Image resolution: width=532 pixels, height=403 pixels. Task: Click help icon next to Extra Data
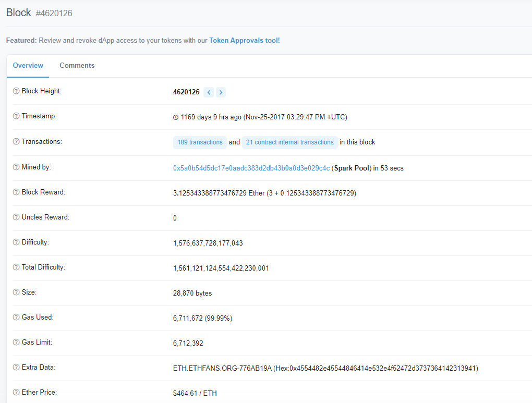pyautogui.click(x=16, y=368)
